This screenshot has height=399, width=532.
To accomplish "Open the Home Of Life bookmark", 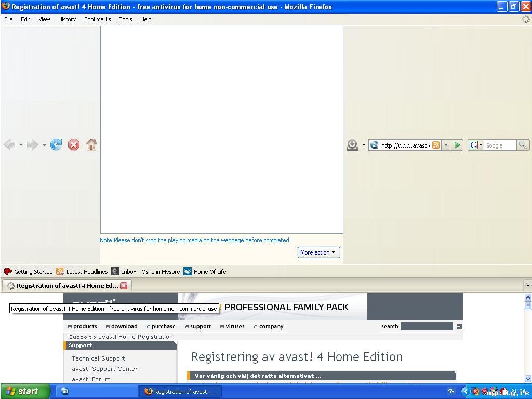I will [205, 271].
